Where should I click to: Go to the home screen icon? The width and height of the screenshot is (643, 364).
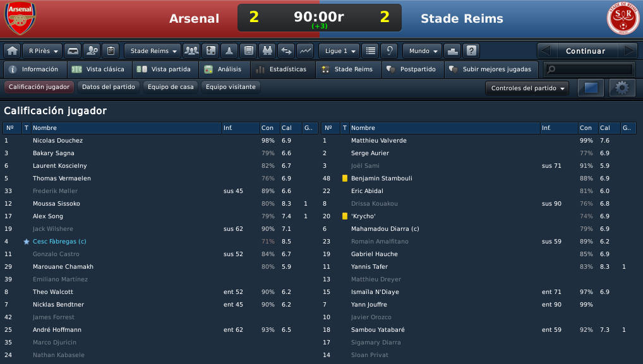[x=12, y=50]
